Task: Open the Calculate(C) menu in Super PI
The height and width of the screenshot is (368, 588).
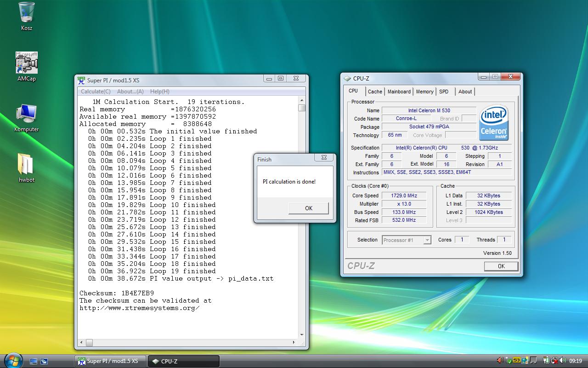Action: pos(96,92)
